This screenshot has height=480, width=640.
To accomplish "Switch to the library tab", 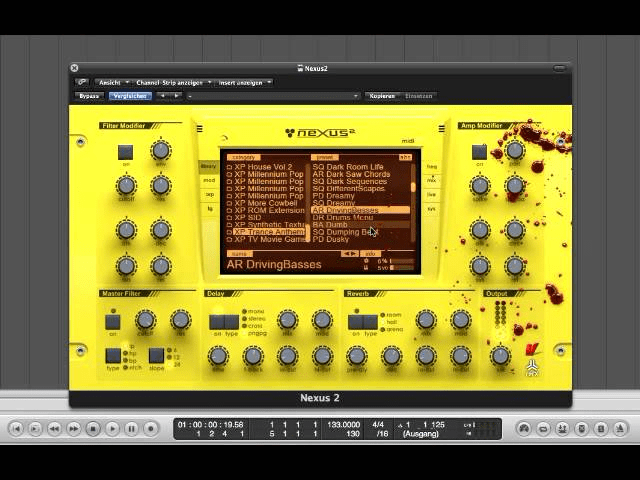I will click(x=208, y=166).
